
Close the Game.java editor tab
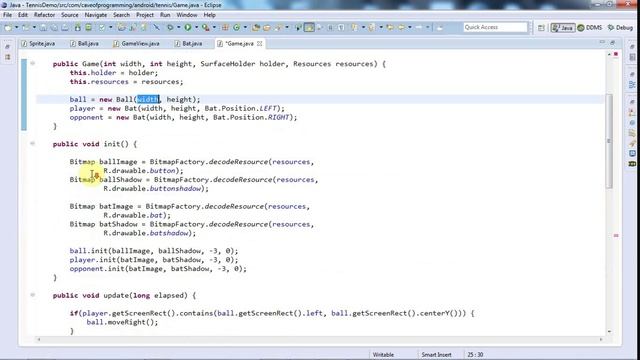[x=260, y=43]
